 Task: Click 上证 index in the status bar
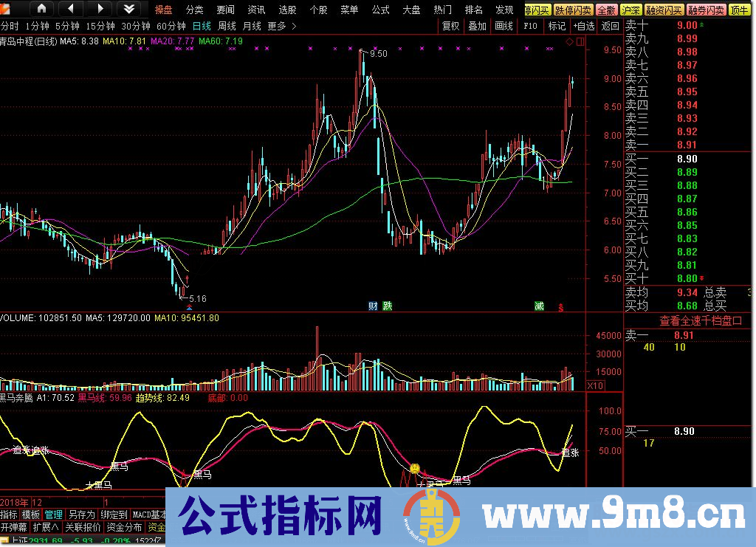point(20,539)
